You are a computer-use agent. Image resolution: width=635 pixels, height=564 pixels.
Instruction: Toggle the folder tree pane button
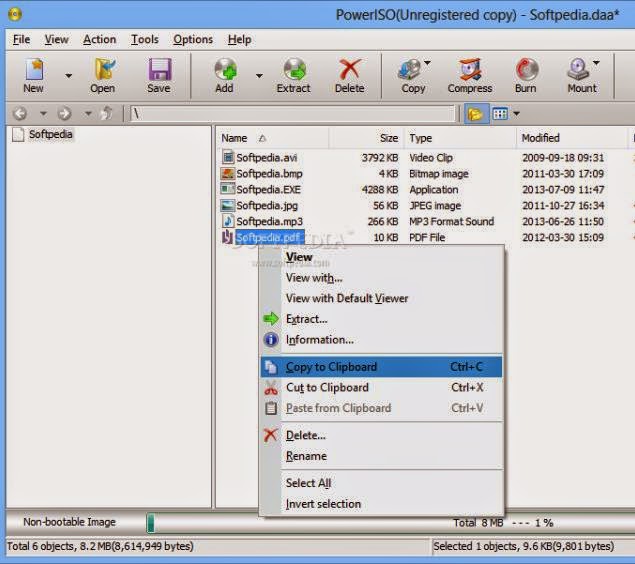475,114
